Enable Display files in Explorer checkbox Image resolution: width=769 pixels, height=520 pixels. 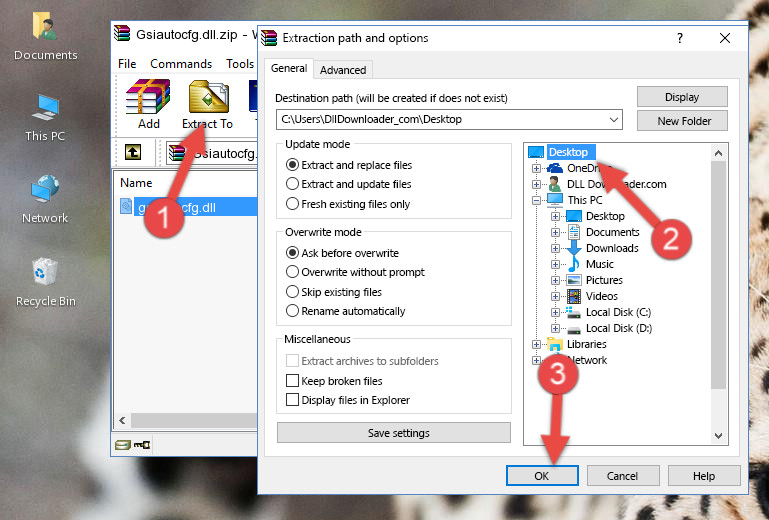pos(292,399)
